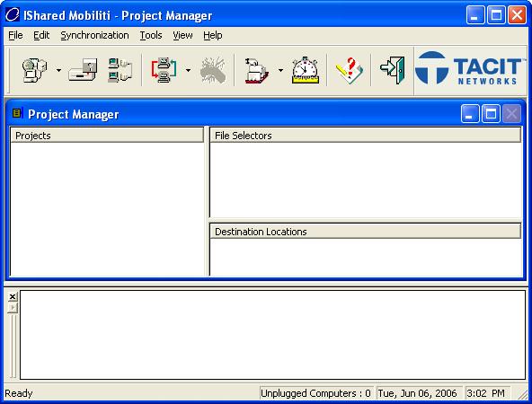Screen dimensions: 532x404
Task: Click the Destination Locations column header
Action: (366, 232)
